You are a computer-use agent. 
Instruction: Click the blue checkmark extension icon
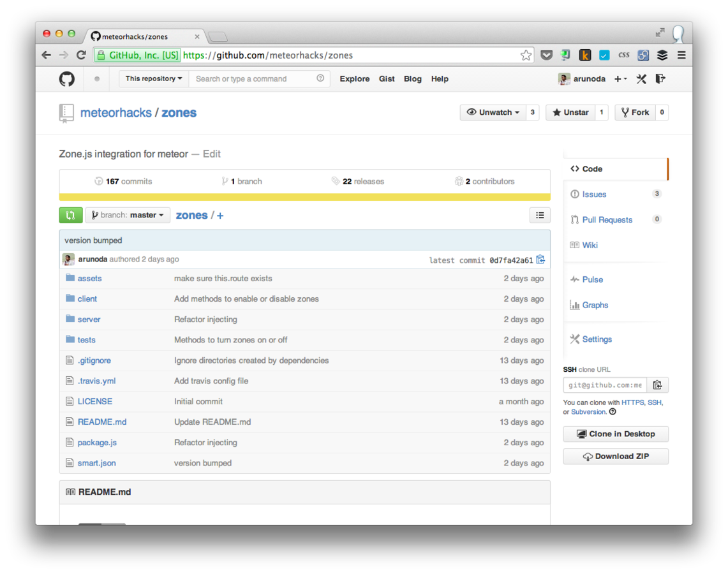[x=604, y=55]
